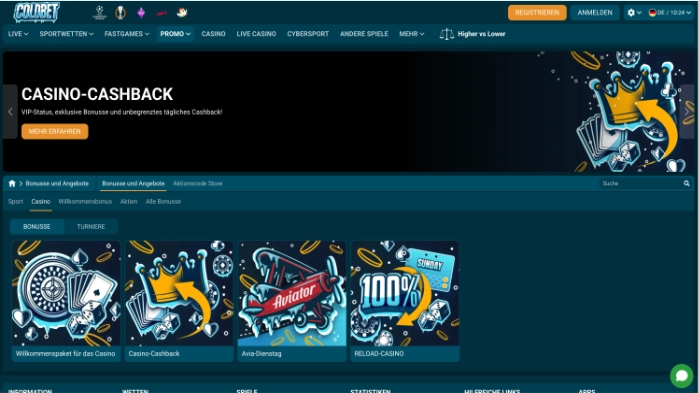Expand the LIVE menu
The height and width of the screenshot is (393, 699).
[18, 34]
